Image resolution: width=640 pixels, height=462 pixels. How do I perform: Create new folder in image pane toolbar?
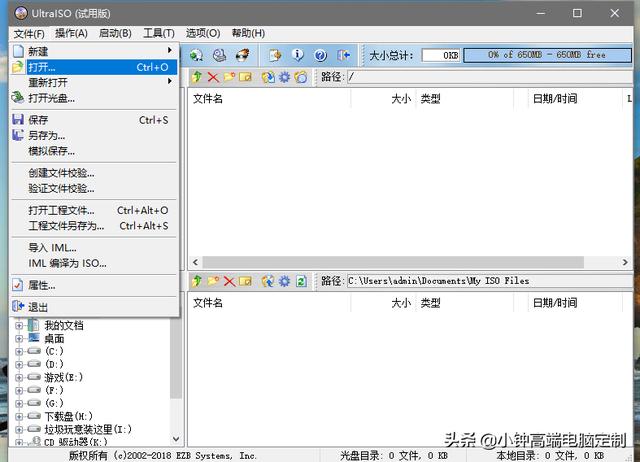[x=229, y=77]
